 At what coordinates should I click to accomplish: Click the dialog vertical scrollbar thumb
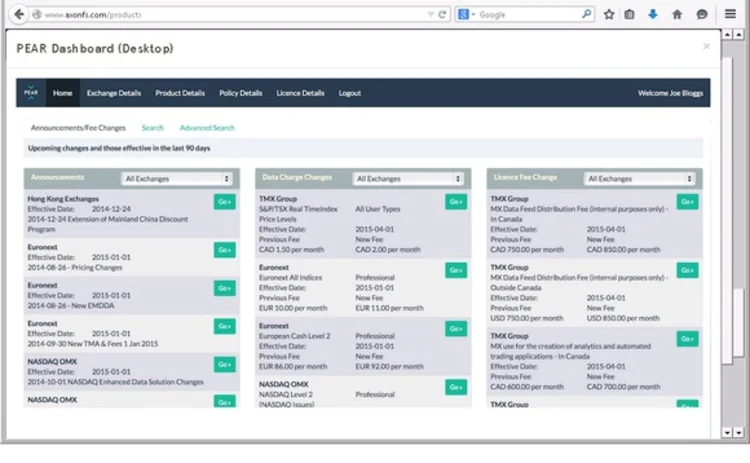coord(727,210)
